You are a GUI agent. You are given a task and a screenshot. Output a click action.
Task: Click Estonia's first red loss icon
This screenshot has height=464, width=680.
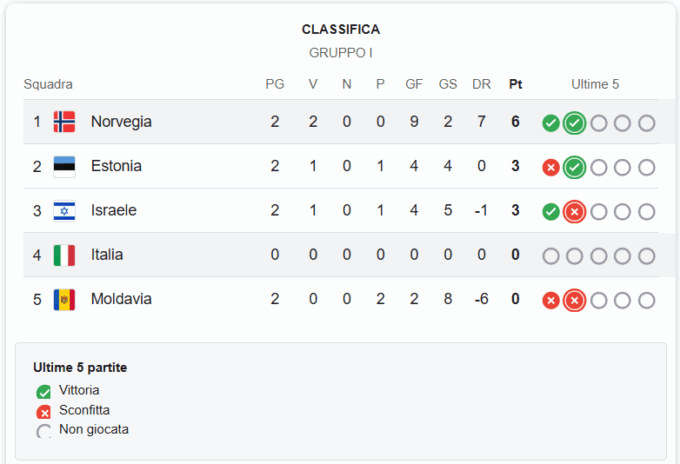click(551, 167)
